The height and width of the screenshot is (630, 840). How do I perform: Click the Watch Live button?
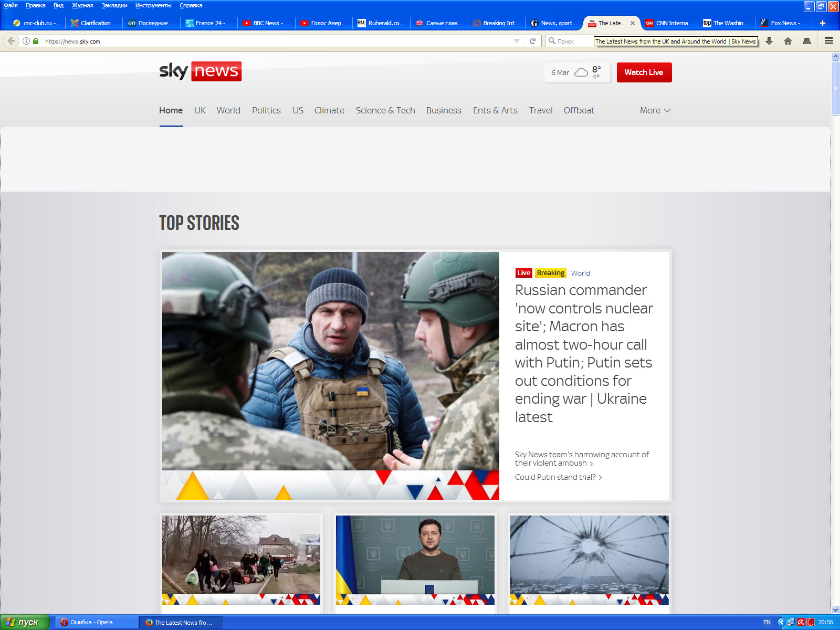point(644,72)
